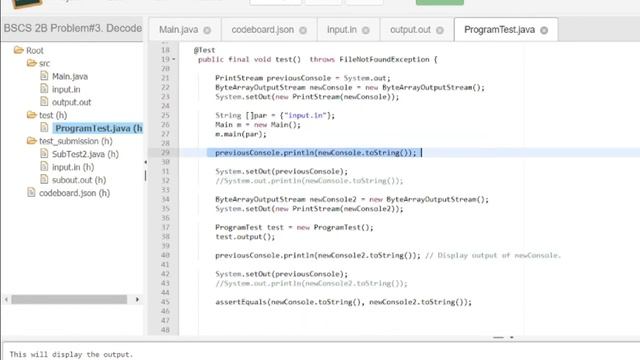This screenshot has width=640, height=360.
Task: Switch to the codeboard.json tab
Action: 262,30
